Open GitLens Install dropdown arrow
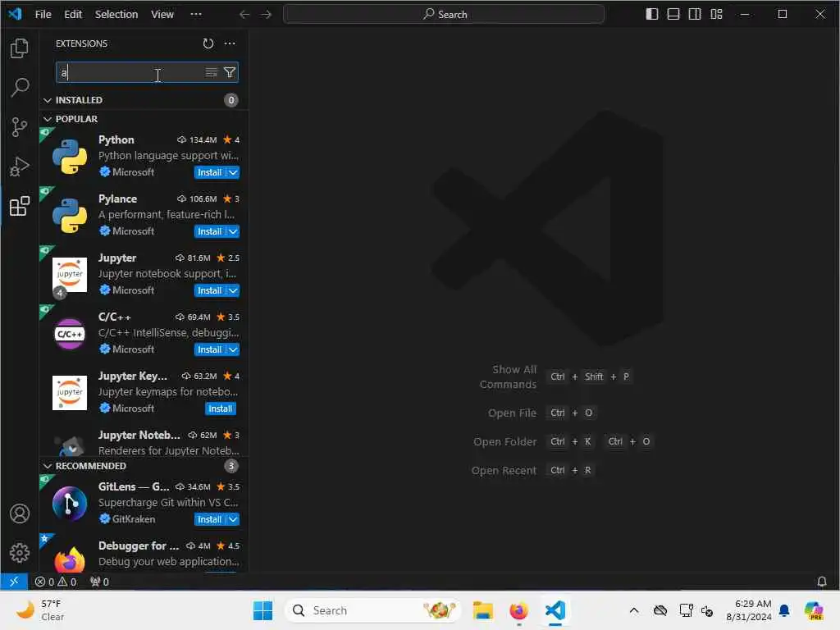Viewport: 840px width, 630px height. coord(233,519)
